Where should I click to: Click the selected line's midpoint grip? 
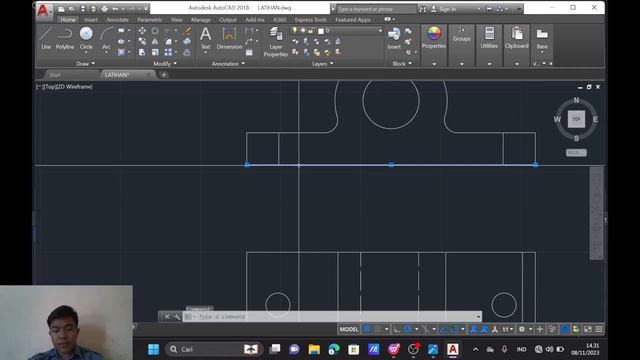[391, 165]
